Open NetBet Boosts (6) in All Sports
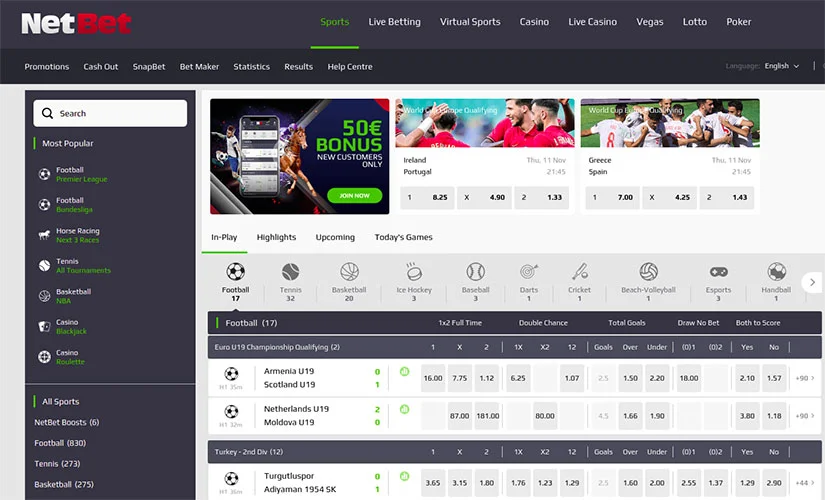This screenshot has width=825, height=500. coord(66,422)
